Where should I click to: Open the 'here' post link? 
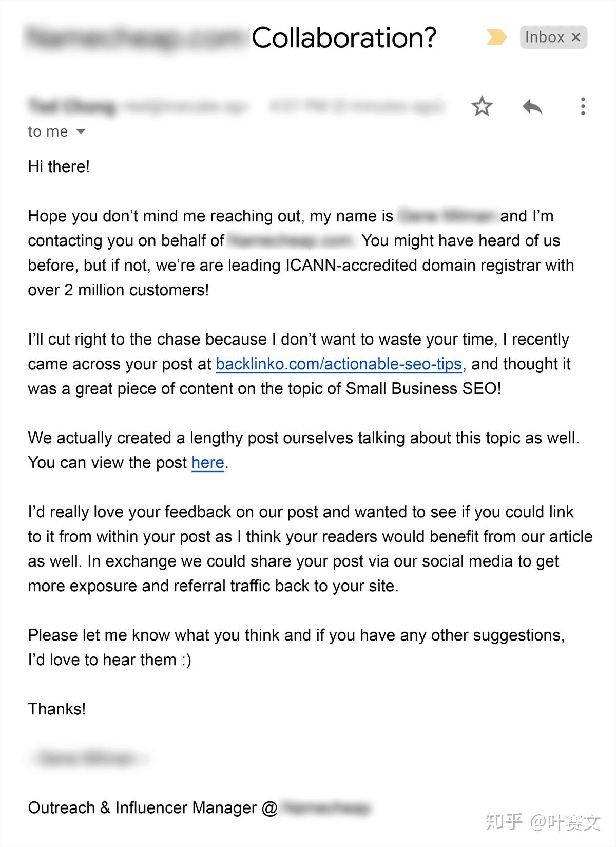[x=208, y=463]
